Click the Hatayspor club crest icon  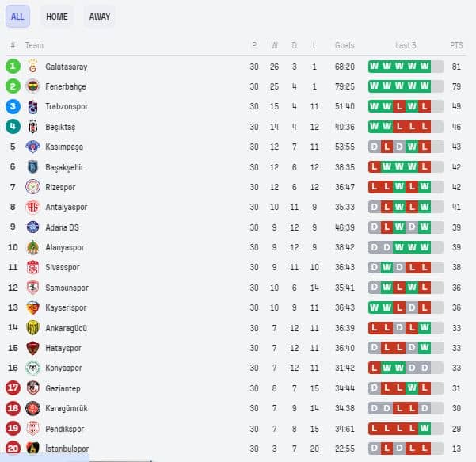(x=32, y=348)
